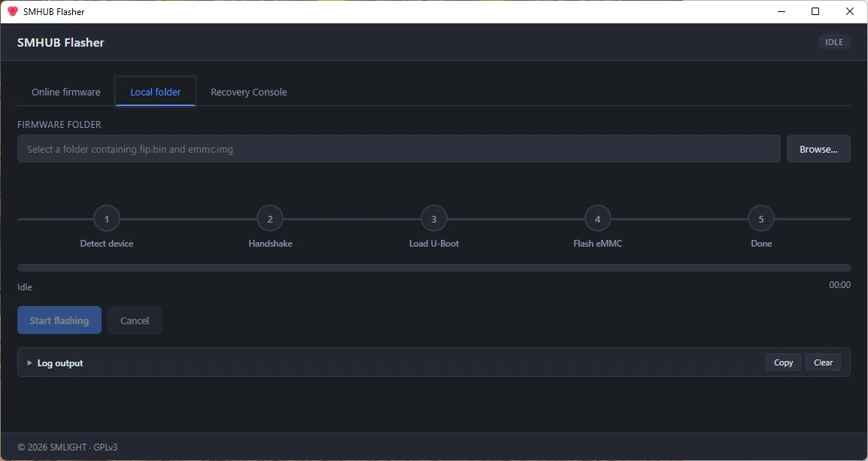Click Start flashing button
The width and height of the screenshot is (868, 461).
click(x=59, y=320)
